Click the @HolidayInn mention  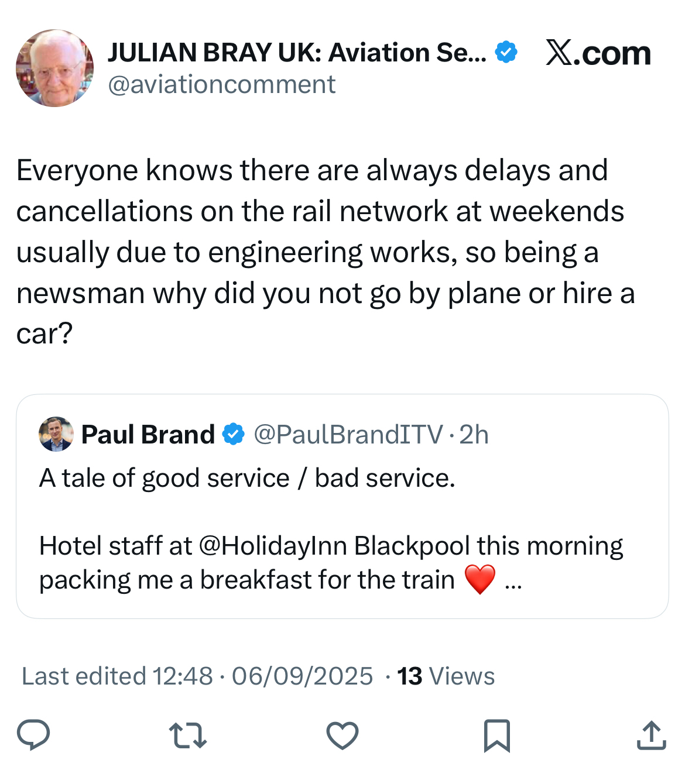[x=274, y=546]
